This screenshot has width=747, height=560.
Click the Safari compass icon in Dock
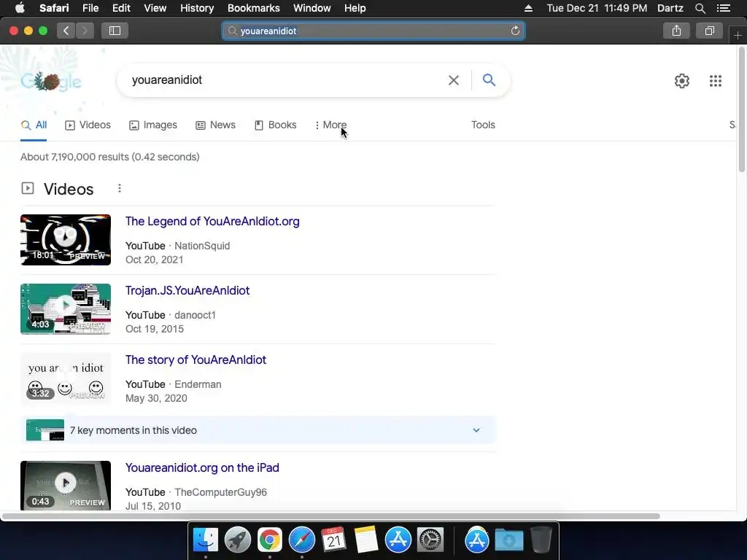[x=302, y=540]
